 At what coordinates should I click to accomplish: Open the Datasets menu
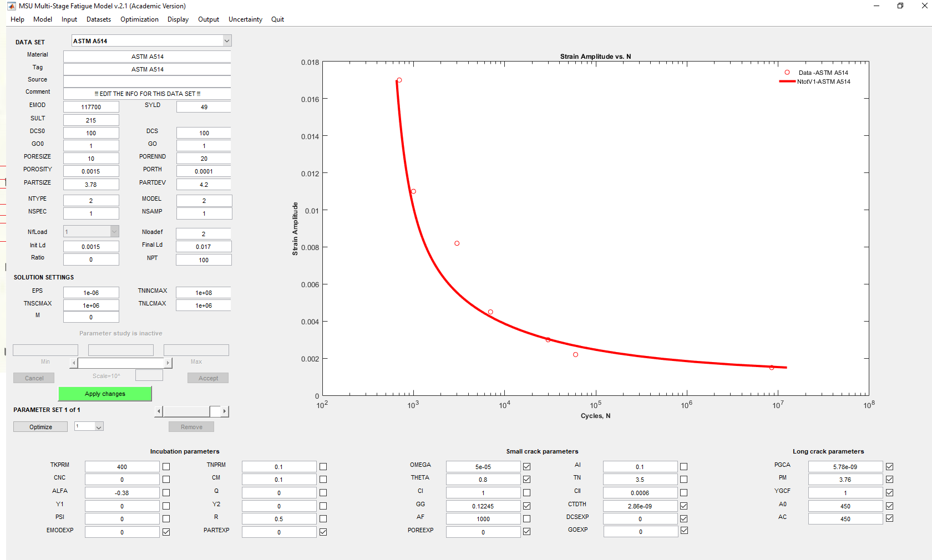coord(99,19)
